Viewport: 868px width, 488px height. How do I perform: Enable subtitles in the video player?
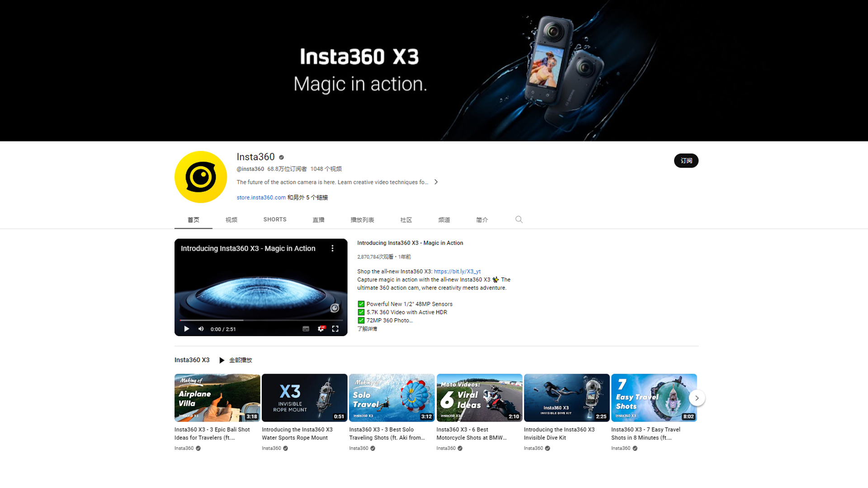(x=306, y=329)
